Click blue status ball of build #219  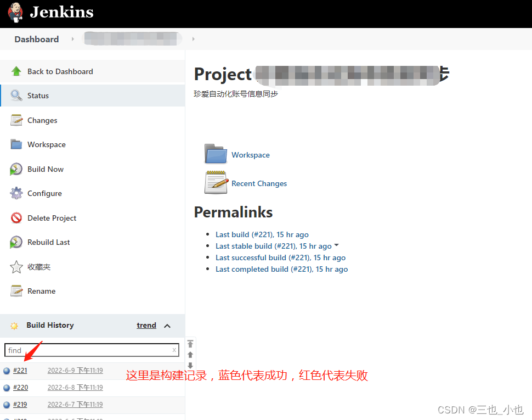7,405
